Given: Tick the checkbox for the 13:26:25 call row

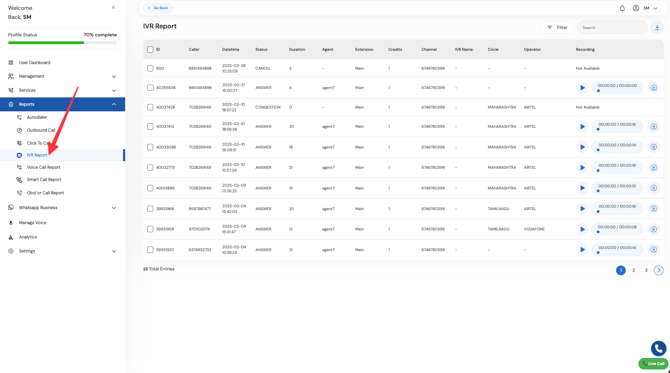Looking at the screenshot, I should 150,188.
